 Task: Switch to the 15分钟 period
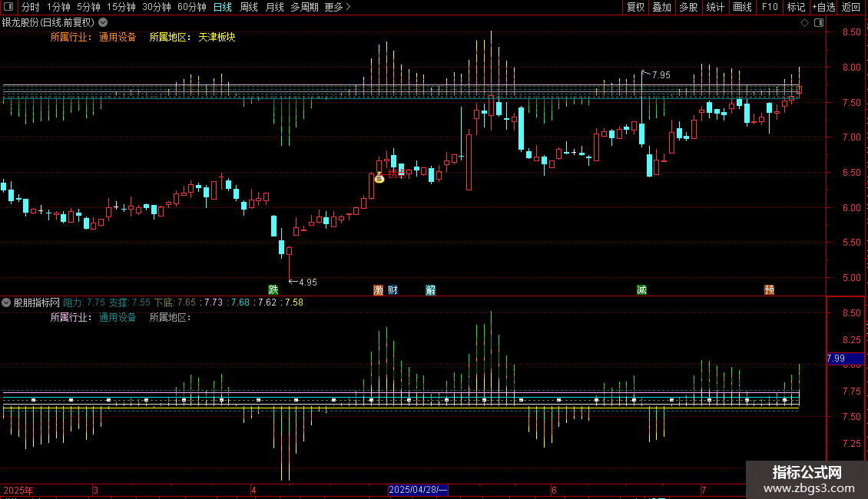point(121,7)
